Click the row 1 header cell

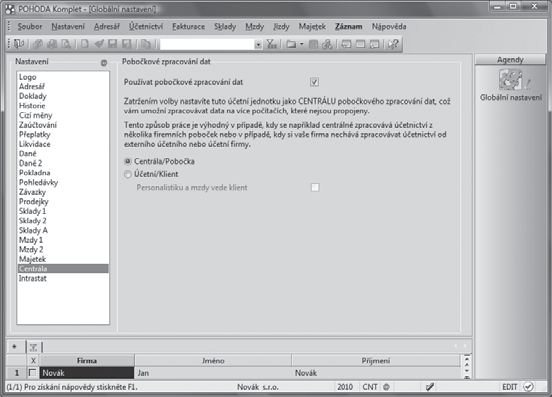[x=17, y=373]
